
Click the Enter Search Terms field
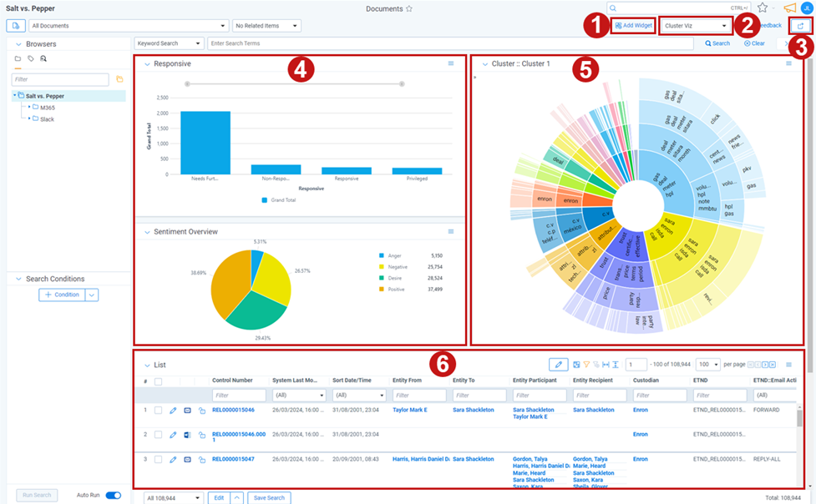[x=451, y=43]
